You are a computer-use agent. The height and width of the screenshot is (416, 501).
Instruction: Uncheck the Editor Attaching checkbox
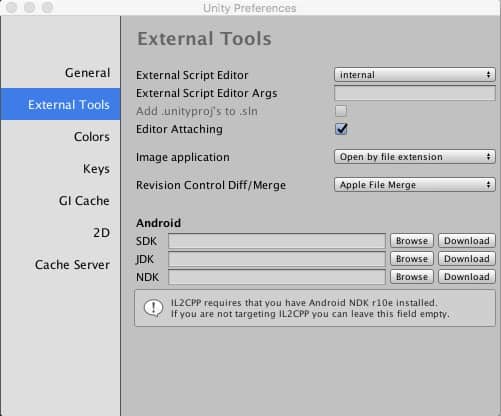[341, 129]
